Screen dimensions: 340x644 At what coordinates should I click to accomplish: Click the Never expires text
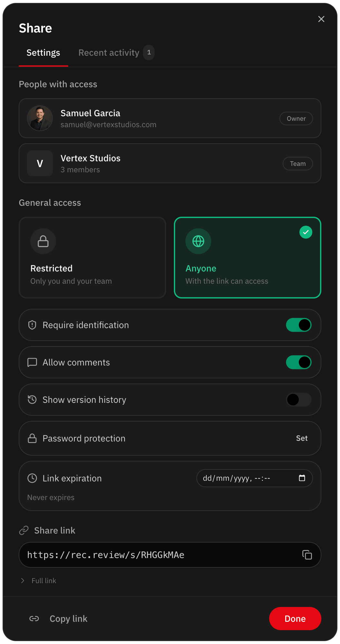point(51,497)
